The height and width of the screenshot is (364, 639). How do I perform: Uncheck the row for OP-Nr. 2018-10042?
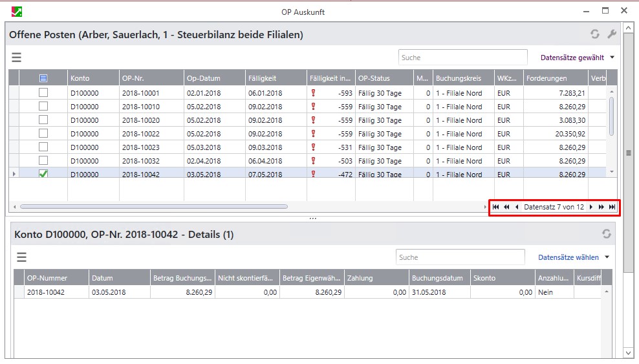43,174
